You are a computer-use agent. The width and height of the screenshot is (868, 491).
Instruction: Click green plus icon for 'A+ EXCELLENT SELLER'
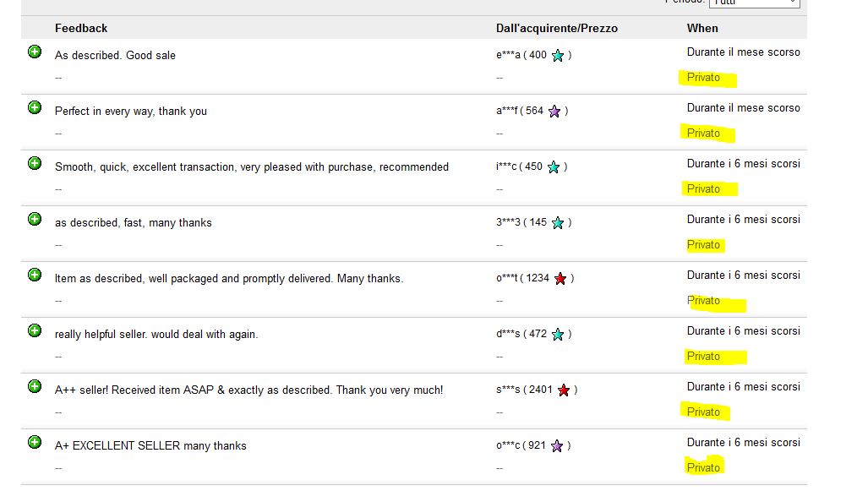(x=35, y=442)
